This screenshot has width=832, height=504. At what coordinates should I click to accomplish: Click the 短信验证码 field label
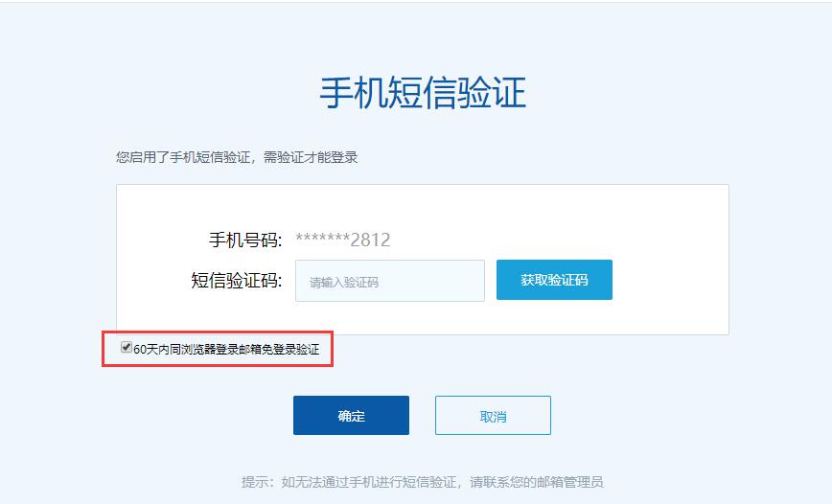237,280
